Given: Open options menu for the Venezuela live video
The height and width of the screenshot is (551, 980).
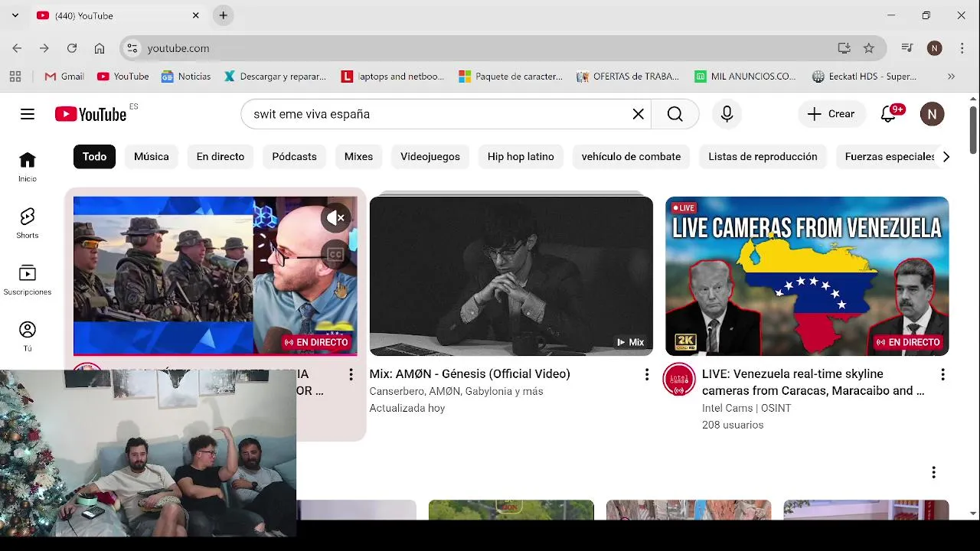Looking at the screenshot, I should pos(942,374).
